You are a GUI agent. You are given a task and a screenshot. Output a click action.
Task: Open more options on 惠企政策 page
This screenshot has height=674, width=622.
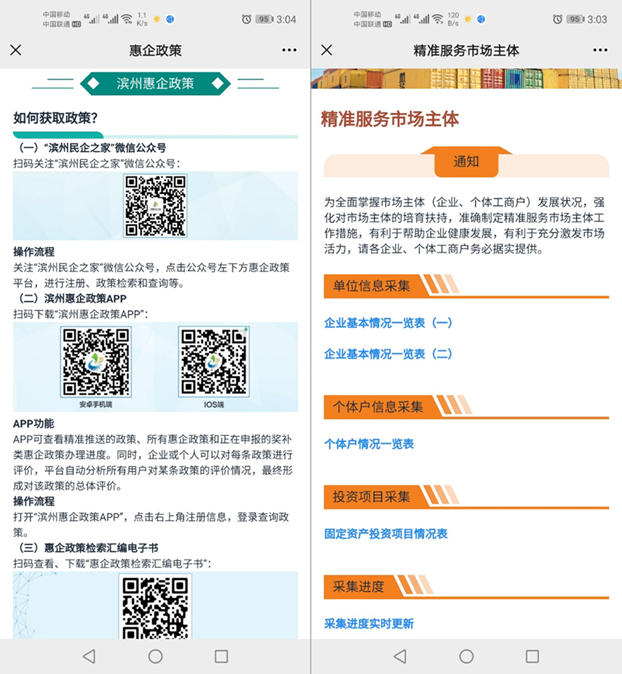[289, 50]
